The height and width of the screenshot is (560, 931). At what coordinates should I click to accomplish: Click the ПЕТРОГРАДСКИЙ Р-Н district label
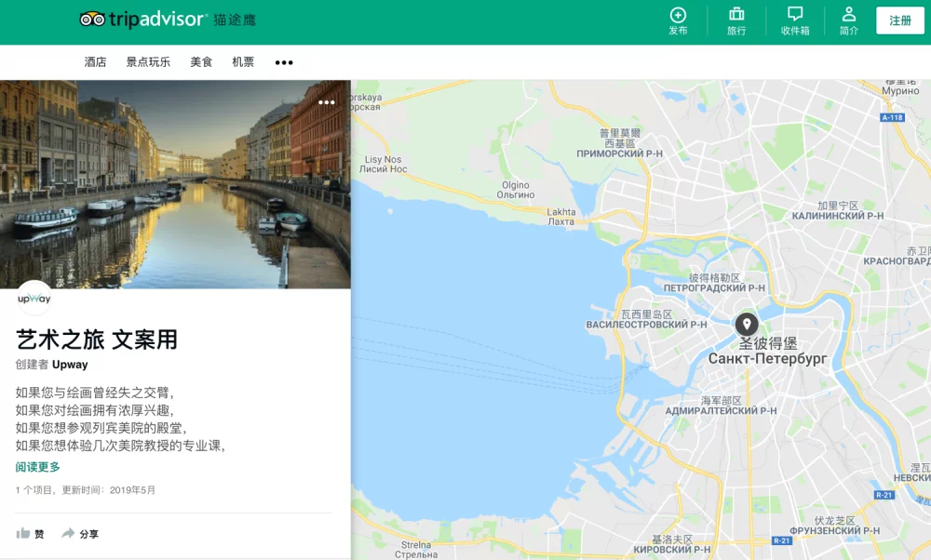coord(714,287)
